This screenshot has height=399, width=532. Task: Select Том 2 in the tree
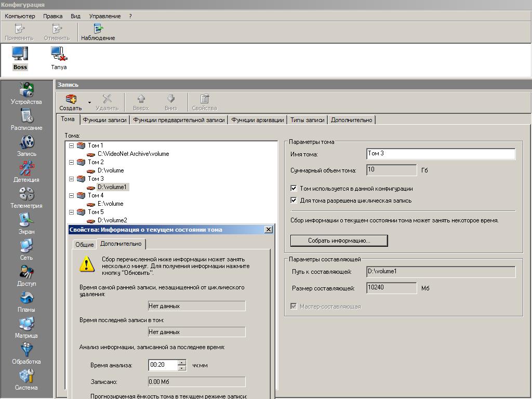pos(96,162)
